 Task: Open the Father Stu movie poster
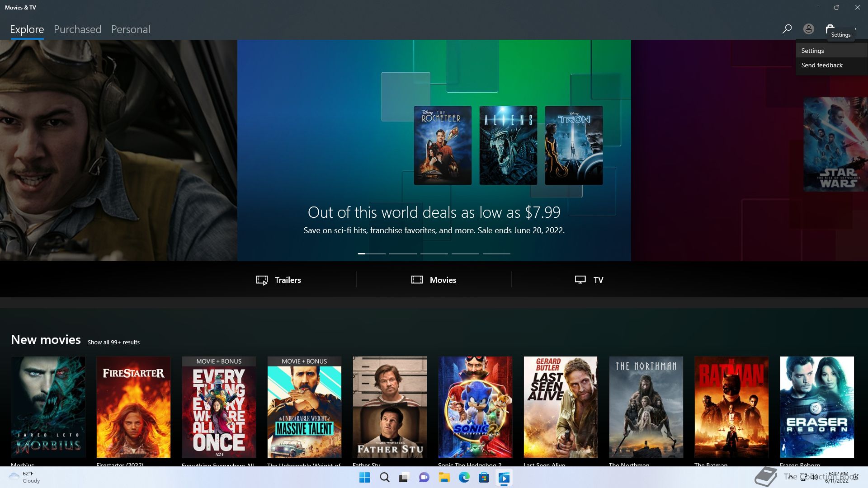click(x=390, y=407)
